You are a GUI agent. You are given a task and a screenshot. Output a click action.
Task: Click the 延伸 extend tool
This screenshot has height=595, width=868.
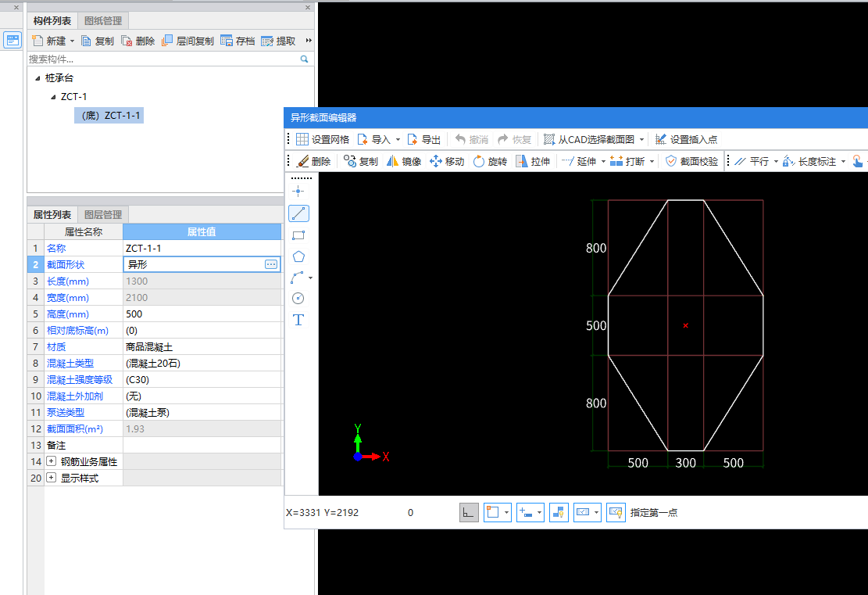(578, 161)
